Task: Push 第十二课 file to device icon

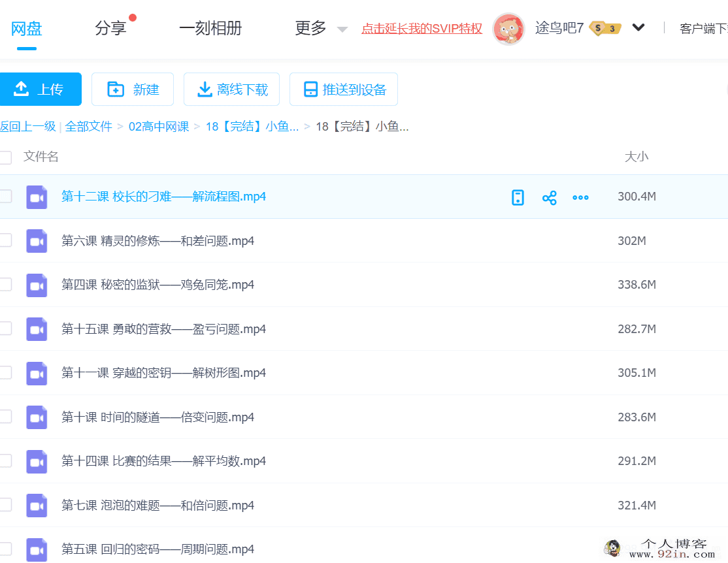Action: click(518, 197)
